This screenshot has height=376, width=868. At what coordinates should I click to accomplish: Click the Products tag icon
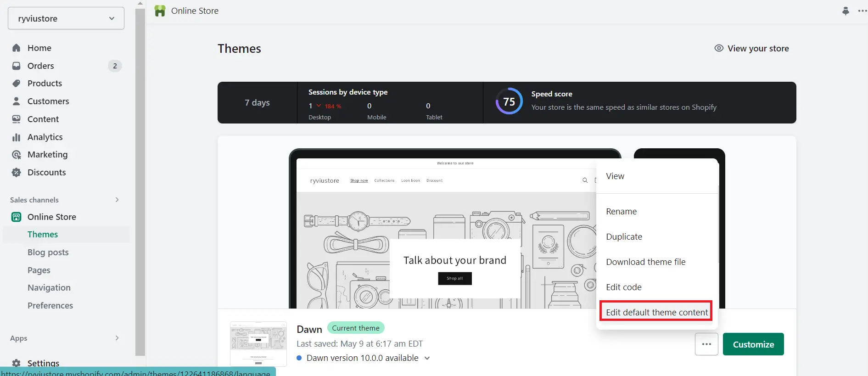click(x=17, y=83)
